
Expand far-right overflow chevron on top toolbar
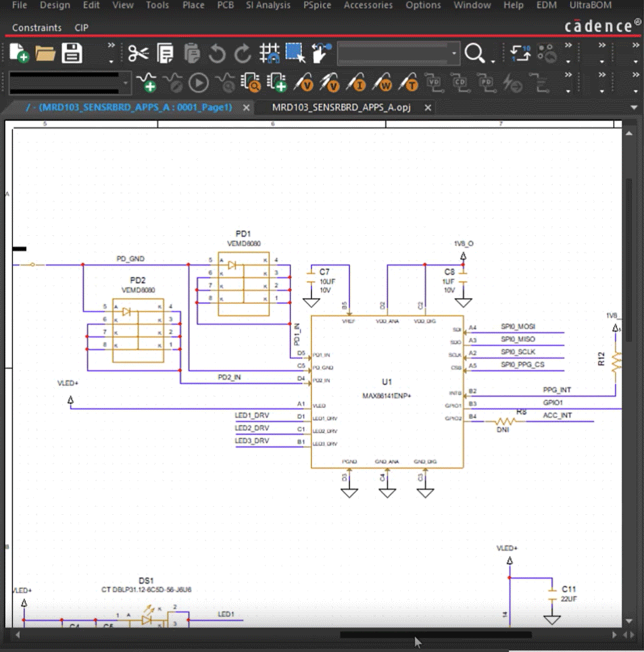636,45
